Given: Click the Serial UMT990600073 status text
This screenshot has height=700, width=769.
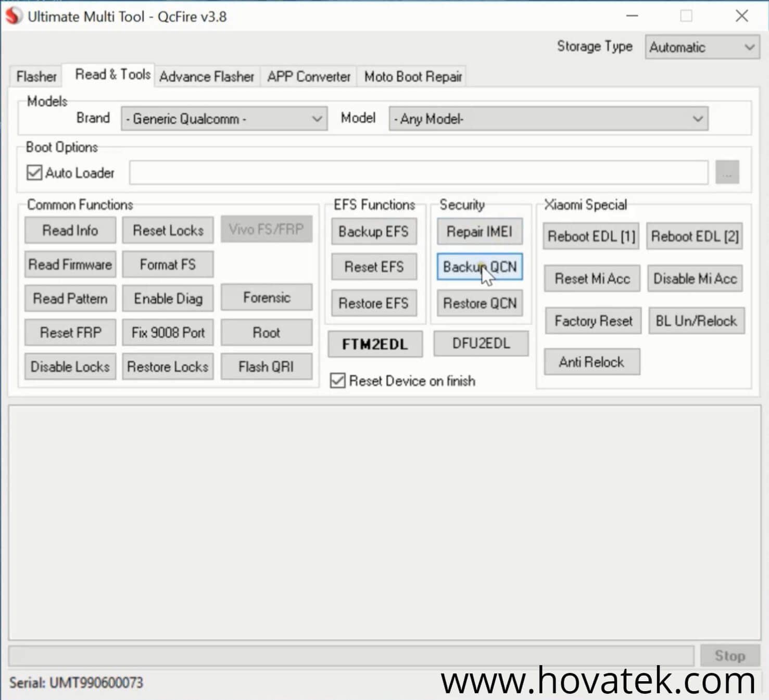Looking at the screenshot, I should (76, 682).
